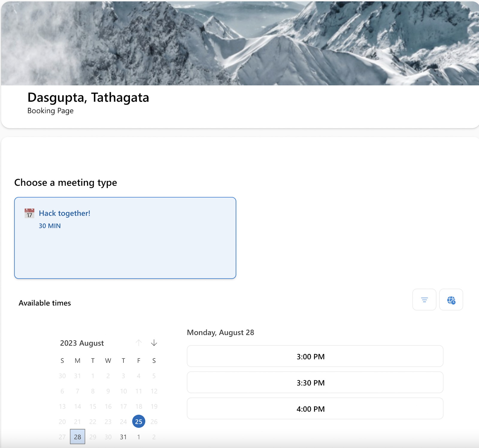Click the calendar icon on Hack together card
The image size is (479, 448).
click(x=29, y=213)
